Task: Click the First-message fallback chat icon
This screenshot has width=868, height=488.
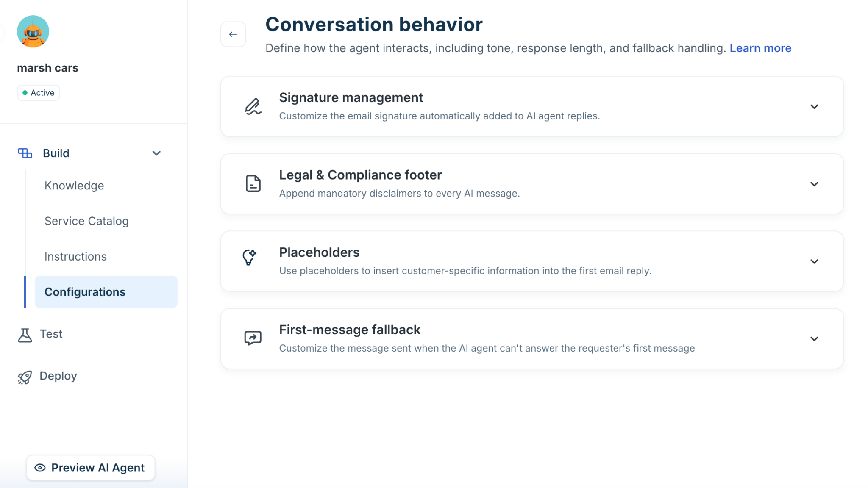Action: point(253,338)
